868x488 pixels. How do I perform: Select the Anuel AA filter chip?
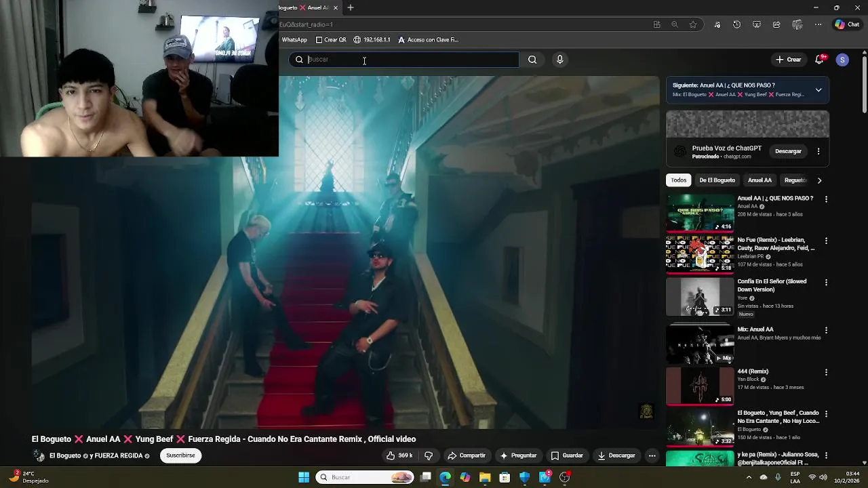(759, 180)
